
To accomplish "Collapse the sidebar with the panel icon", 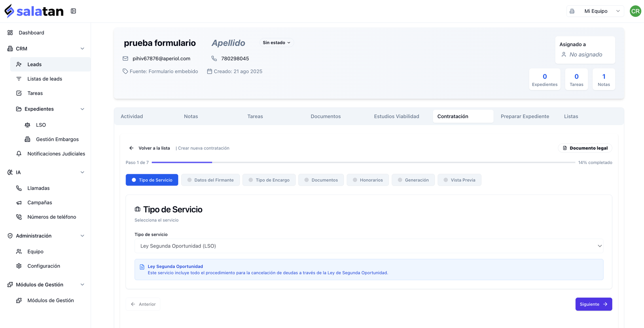I will (73, 11).
